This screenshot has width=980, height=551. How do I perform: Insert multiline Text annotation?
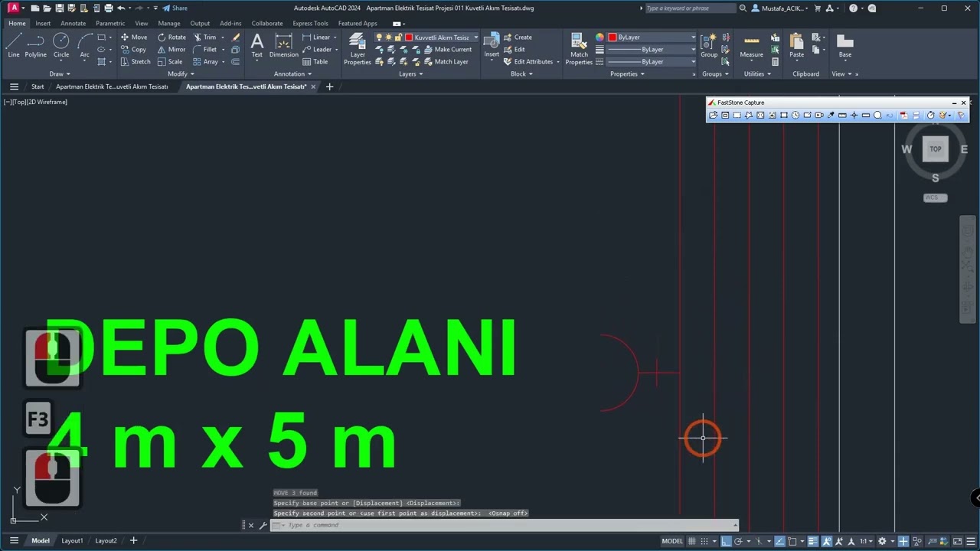point(257,44)
